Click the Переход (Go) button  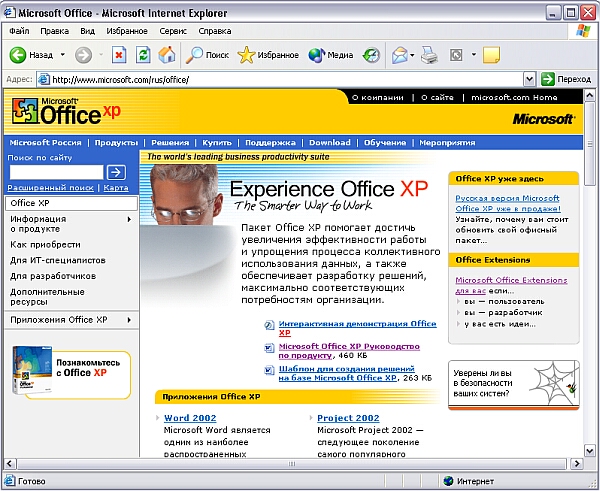point(565,79)
